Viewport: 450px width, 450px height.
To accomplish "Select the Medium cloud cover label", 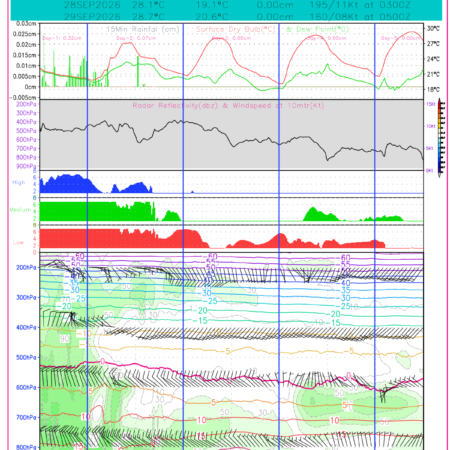I will [x=20, y=210].
